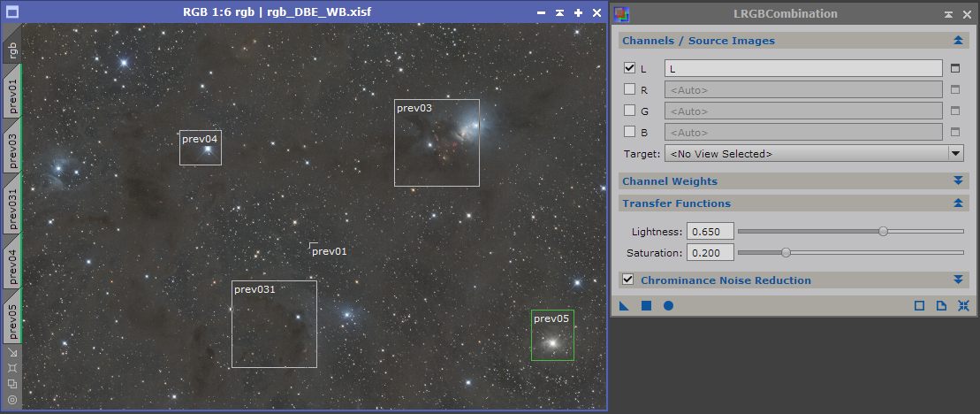Switch to the rgb view tab

(x=12, y=43)
